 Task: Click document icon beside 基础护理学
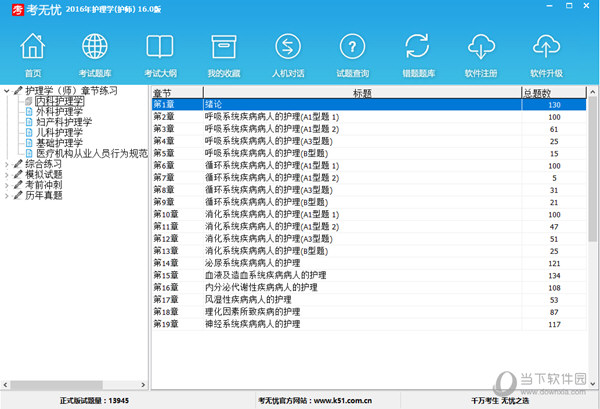29,143
